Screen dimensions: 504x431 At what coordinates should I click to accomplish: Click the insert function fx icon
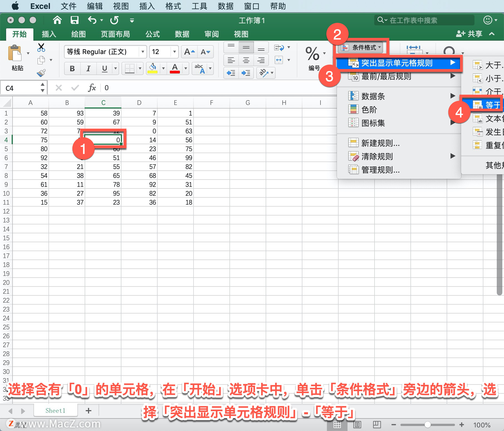pyautogui.click(x=92, y=88)
